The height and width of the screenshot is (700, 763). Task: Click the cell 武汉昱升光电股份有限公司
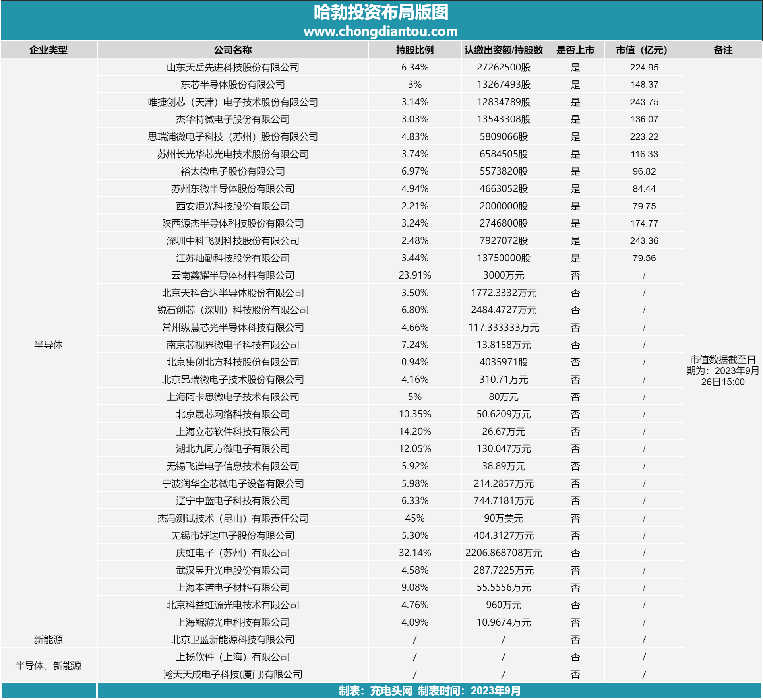233,570
